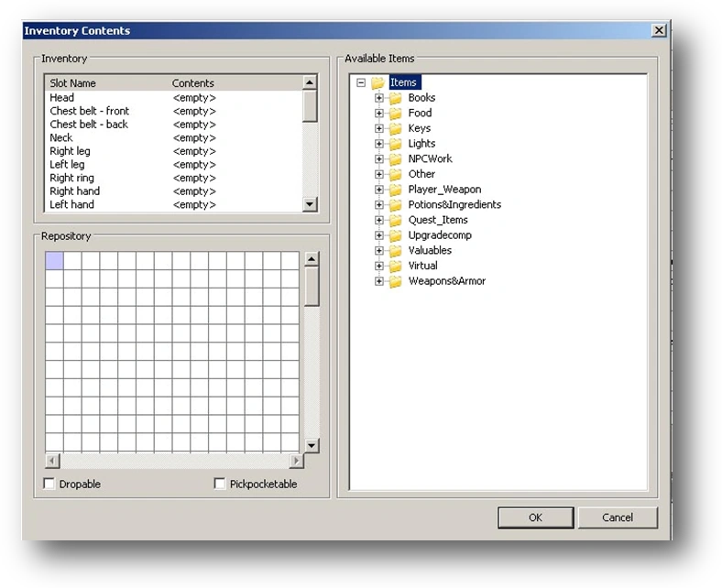This screenshot has height=588, width=722.
Task: Click Inventory list scroll down arrow
Action: (310, 204)
